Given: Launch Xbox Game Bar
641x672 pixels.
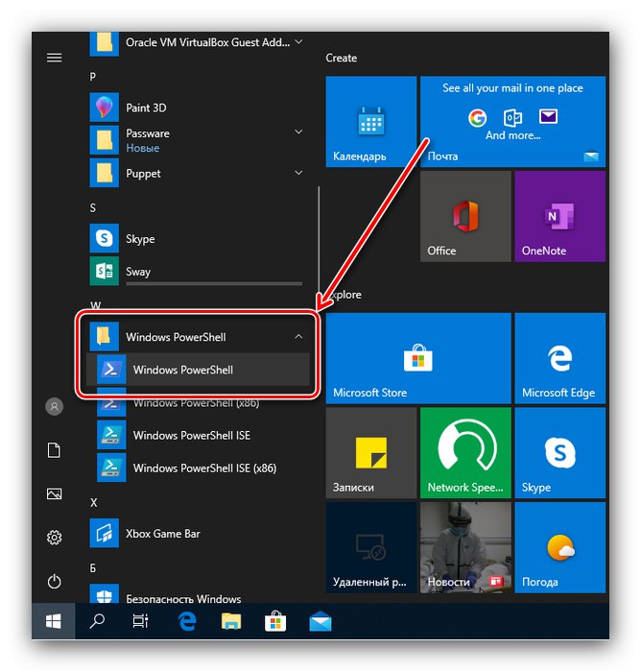Looking at the screenshot, I should [197, 534].
